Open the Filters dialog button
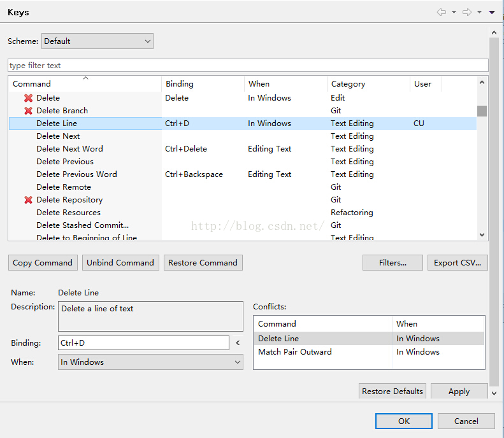 tap(392, 263)
